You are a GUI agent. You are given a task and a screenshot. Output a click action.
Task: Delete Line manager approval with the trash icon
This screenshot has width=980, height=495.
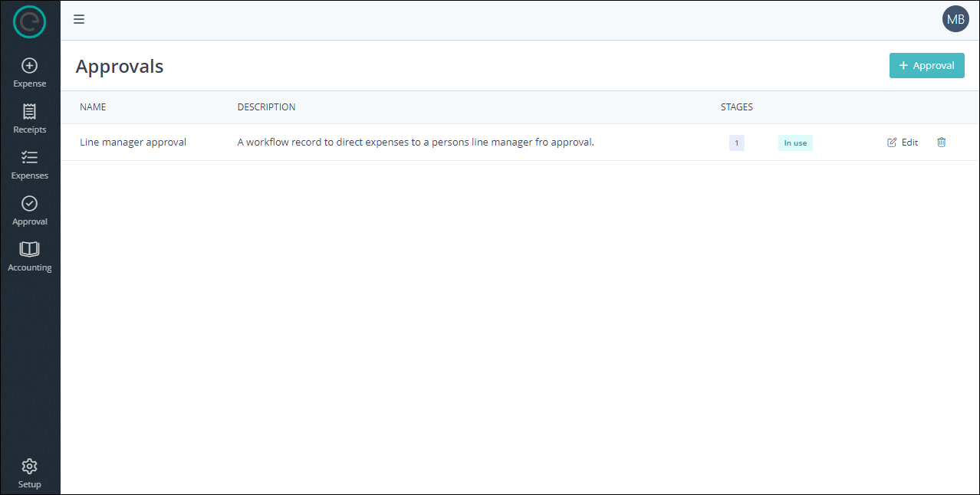942,142
